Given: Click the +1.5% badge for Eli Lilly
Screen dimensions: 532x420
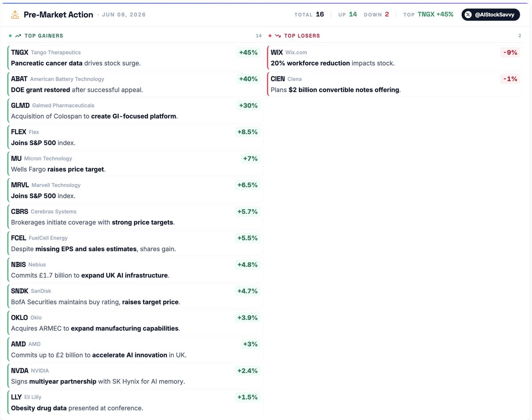Looking at the screenshot, I should point(247,397).
